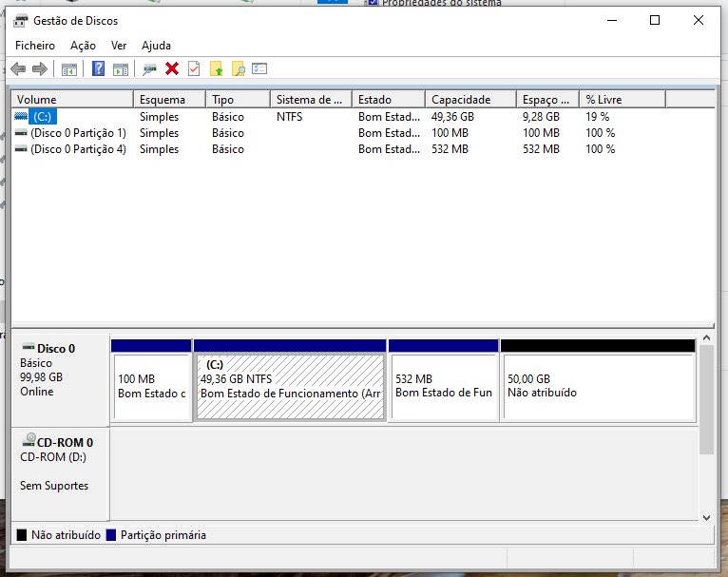This screenshot has height=577, width=728.
Task: Click the back arrow toolbar icon
Action: pyautogui.click(x=18, y=68)
